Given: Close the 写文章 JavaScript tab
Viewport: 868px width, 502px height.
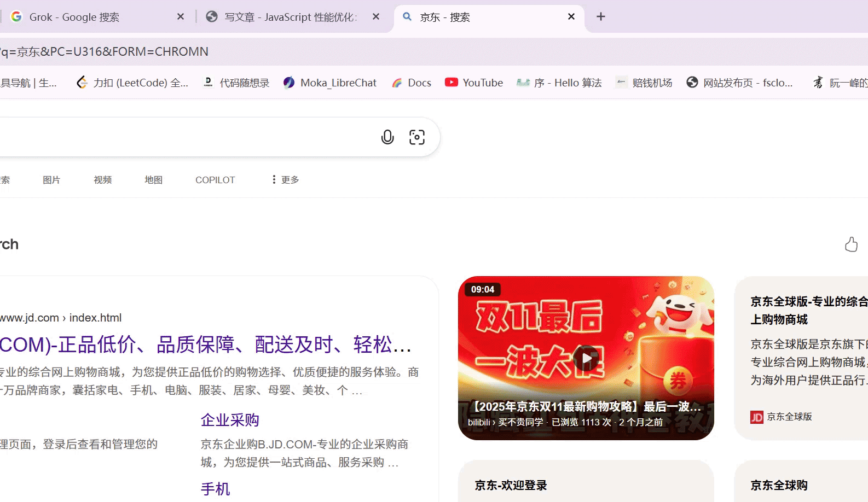Looking at the screenshot, I should click(x=376, y=16).
